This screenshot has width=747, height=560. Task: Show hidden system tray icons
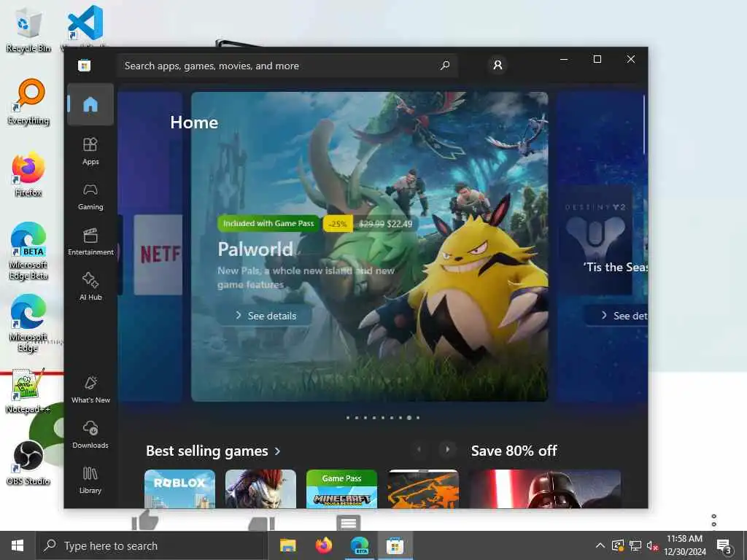600,545
